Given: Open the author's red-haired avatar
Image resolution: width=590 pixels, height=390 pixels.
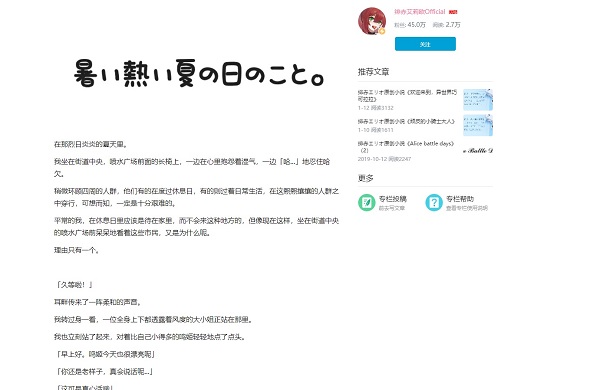Looking at the screenshot, I should [x=372, y=21].
